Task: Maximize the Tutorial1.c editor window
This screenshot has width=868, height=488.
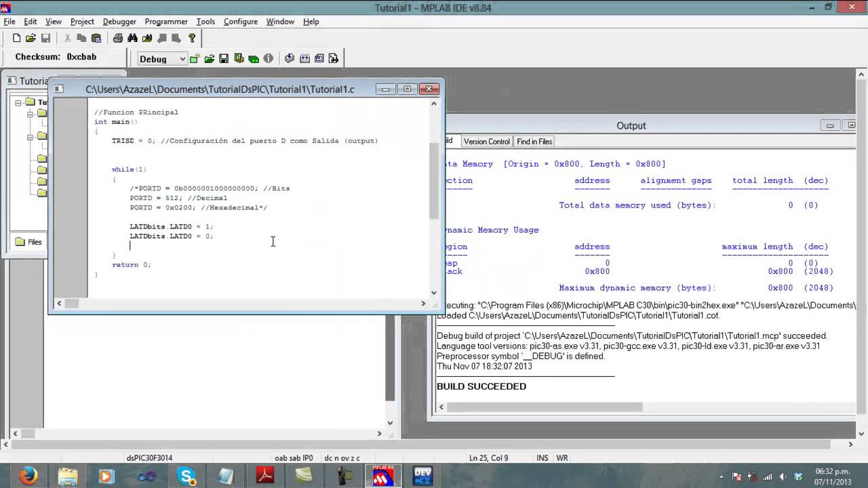Action: pos(407,89)
